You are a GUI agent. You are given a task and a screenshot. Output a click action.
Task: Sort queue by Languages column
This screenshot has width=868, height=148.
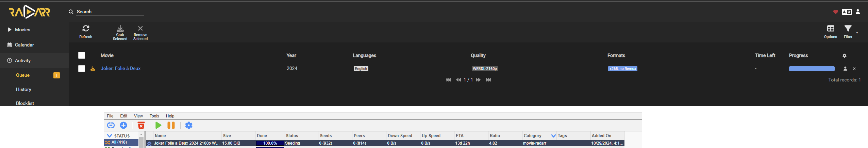[x=364, y=55]
